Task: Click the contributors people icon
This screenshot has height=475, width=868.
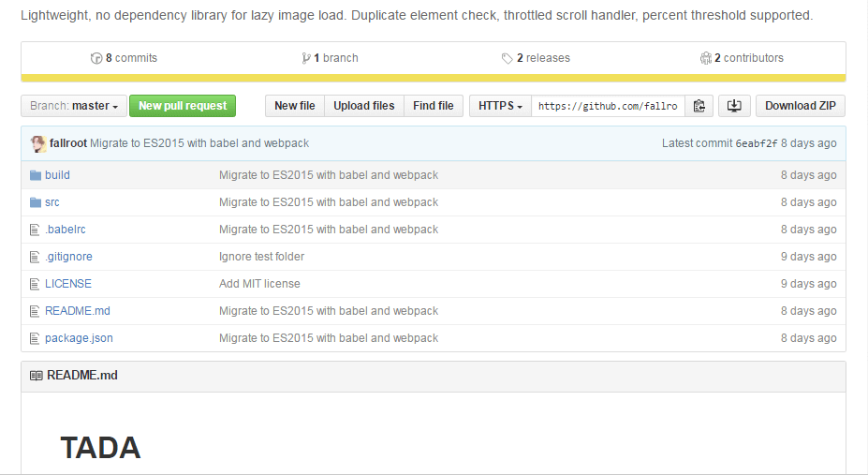Action: pyautogui.click(x=705, y=58)
